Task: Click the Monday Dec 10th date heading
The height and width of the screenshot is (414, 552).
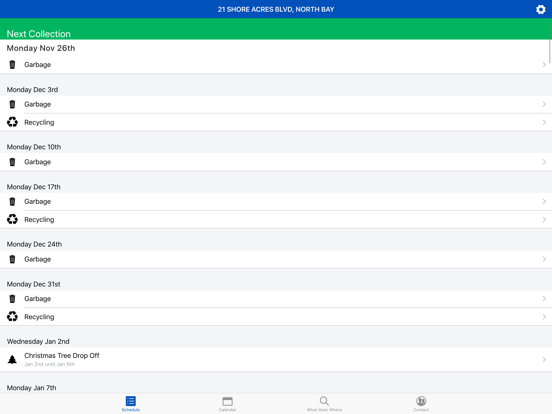Action: click(x=34, y=147)
